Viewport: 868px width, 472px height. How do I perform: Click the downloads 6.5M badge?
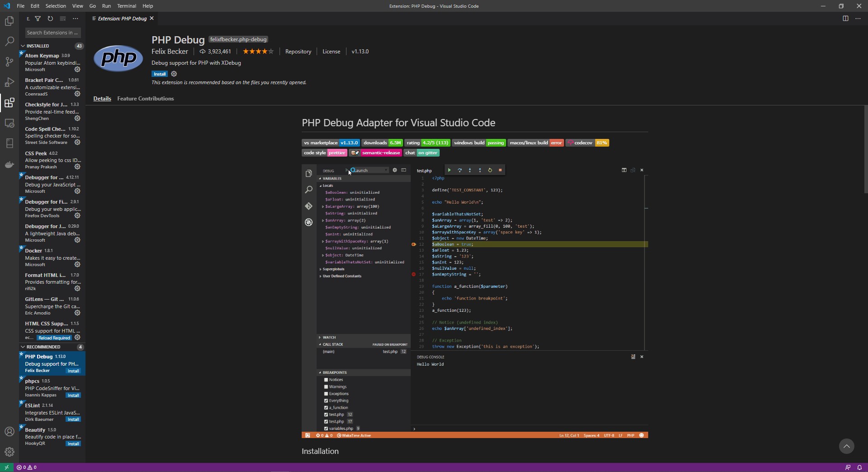382,143
